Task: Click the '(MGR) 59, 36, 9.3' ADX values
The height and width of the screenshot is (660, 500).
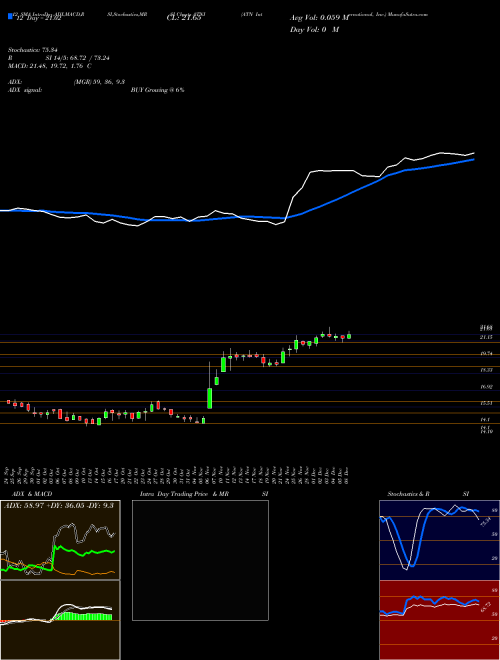Action: [x=99, y=82]
